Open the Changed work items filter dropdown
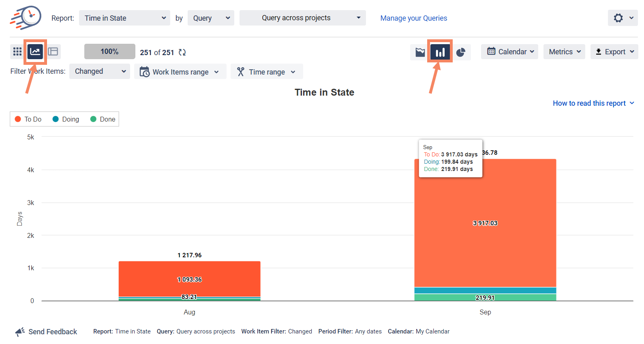This screenshot has height=344, width=644. click(x=100, y=71)
